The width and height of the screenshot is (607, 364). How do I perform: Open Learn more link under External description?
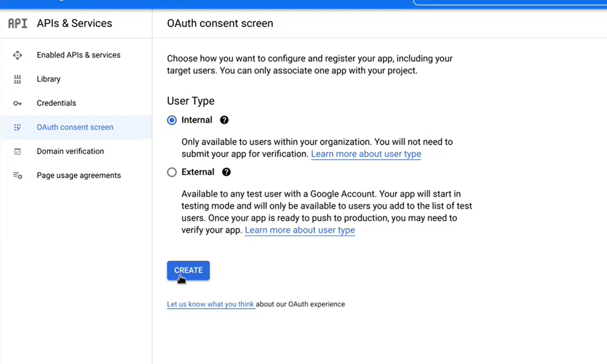click(300, 230)
